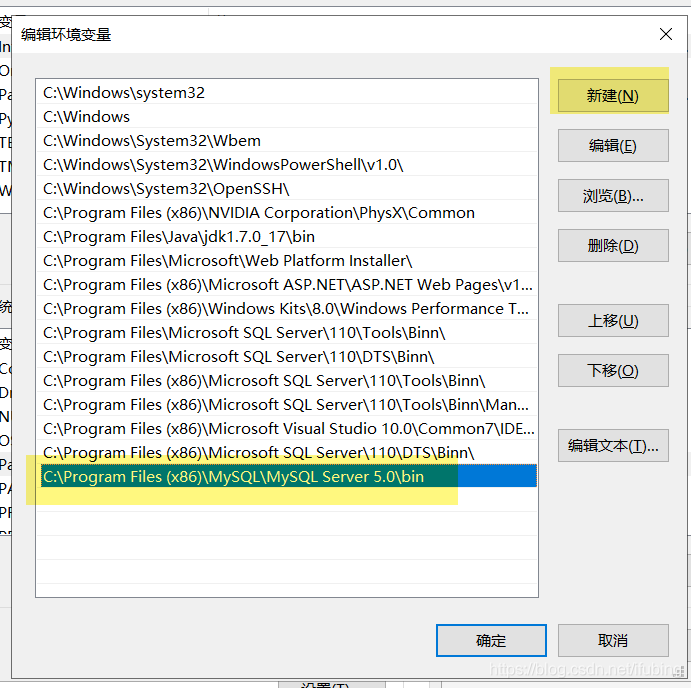Move entry up with 上移(U)
This screenshot has height=688, width=691.
pos(613,320)
